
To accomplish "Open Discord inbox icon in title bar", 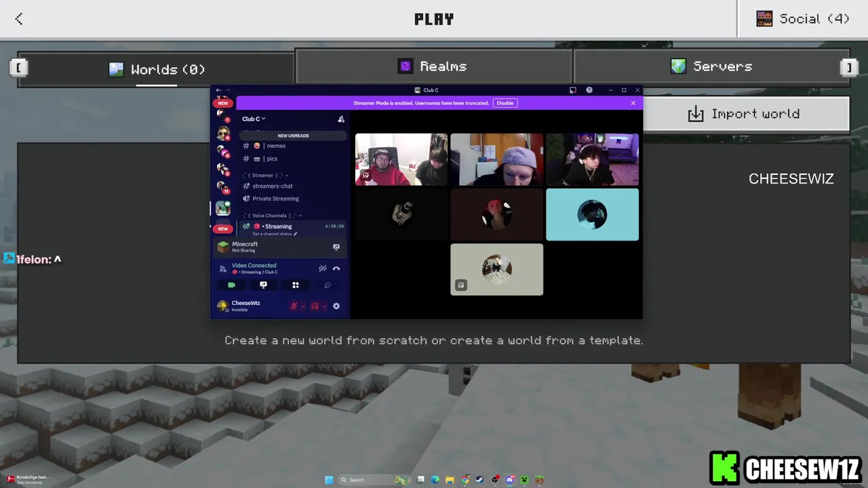I will 573,90.
